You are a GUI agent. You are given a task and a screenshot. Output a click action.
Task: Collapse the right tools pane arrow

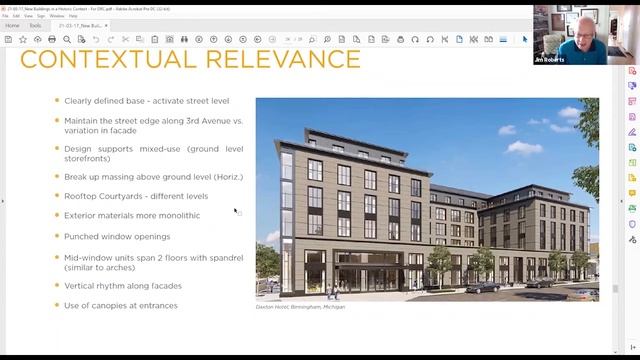click(x=622, y=201)
